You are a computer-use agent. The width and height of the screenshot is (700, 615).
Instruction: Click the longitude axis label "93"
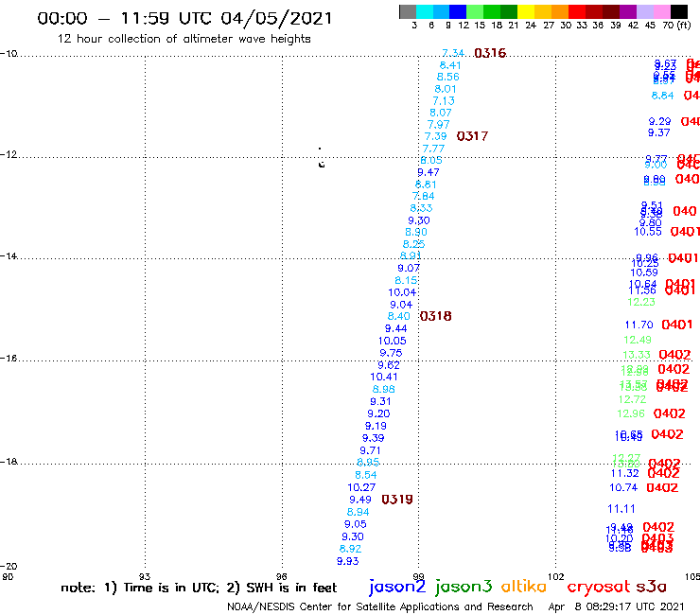[x=145, y=576]
